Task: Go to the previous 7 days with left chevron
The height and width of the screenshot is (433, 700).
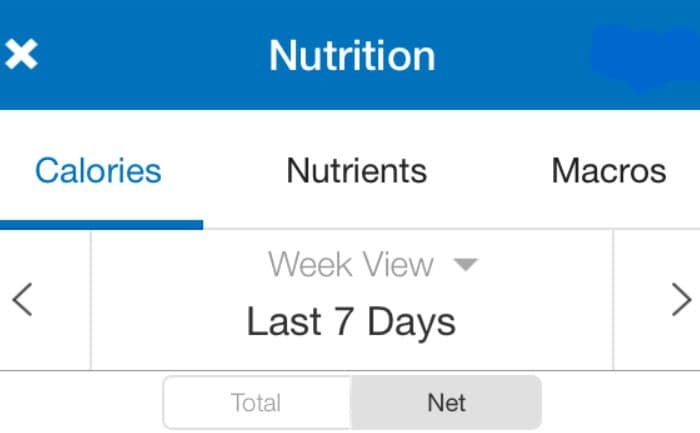Action: tap(22, 300)
